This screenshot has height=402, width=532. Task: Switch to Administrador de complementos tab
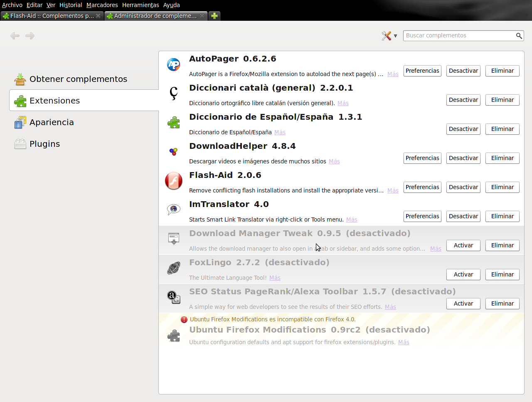coord(156,16)
